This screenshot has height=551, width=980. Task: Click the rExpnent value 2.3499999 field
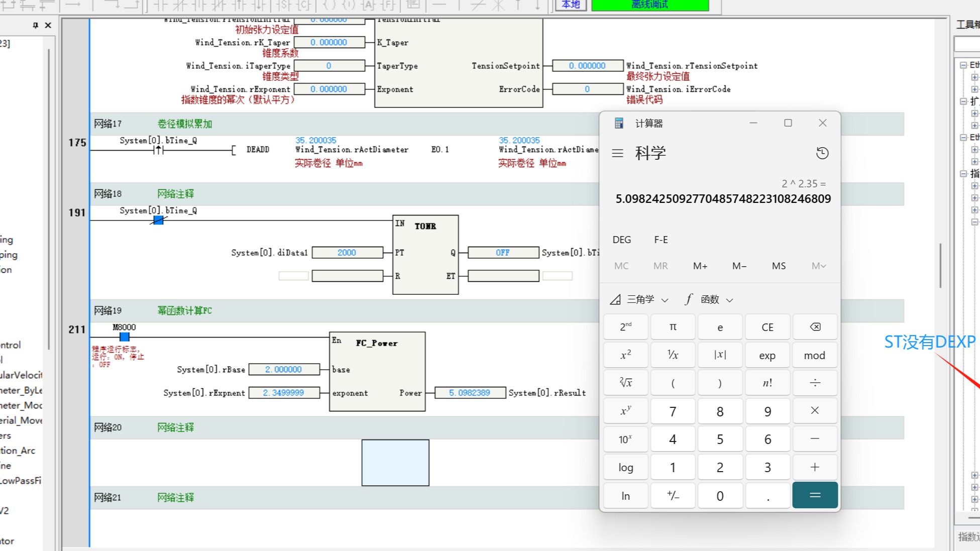pyautogui.click(x=284, y=393)
